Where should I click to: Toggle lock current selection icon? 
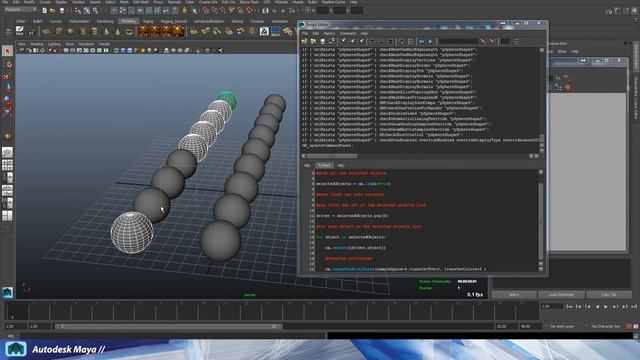pos(184,11)
